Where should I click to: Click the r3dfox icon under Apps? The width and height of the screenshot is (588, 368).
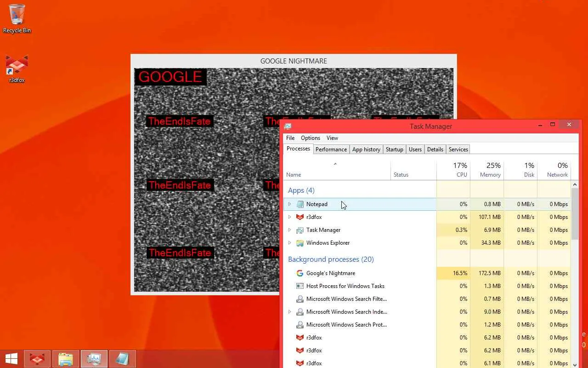(300, 217)
